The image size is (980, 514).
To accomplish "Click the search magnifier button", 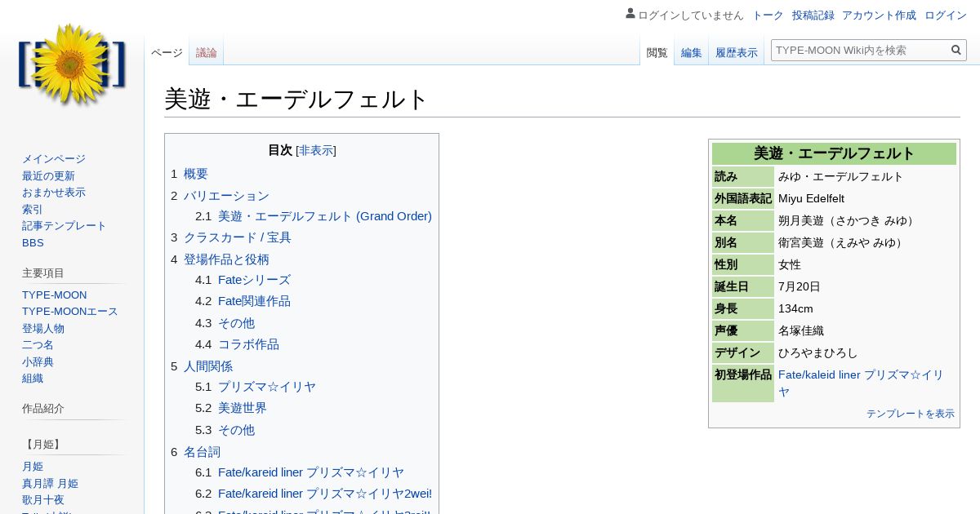I will click(x=956, y=50).
